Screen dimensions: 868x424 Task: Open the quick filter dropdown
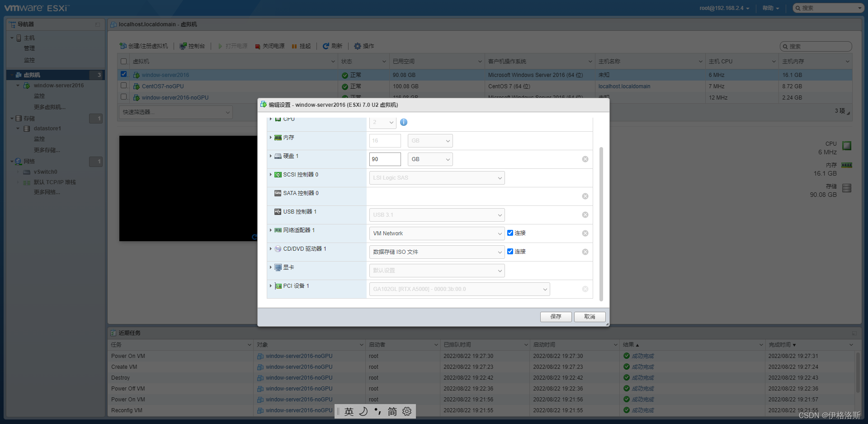(x=176, y=112)
